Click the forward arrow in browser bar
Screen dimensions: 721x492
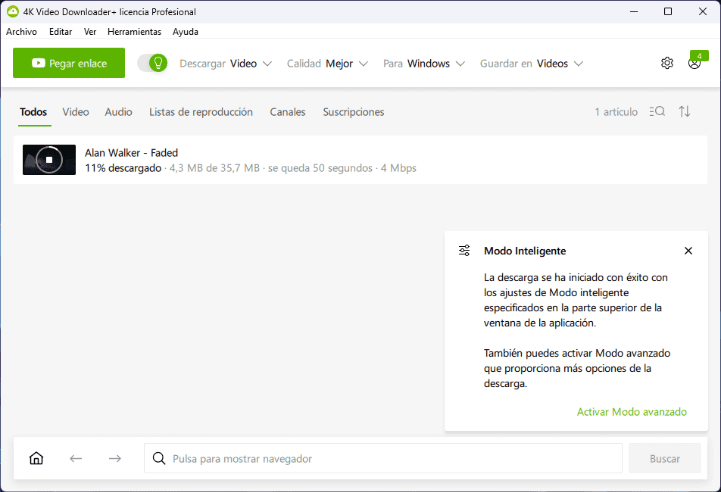tap(115, 458)
